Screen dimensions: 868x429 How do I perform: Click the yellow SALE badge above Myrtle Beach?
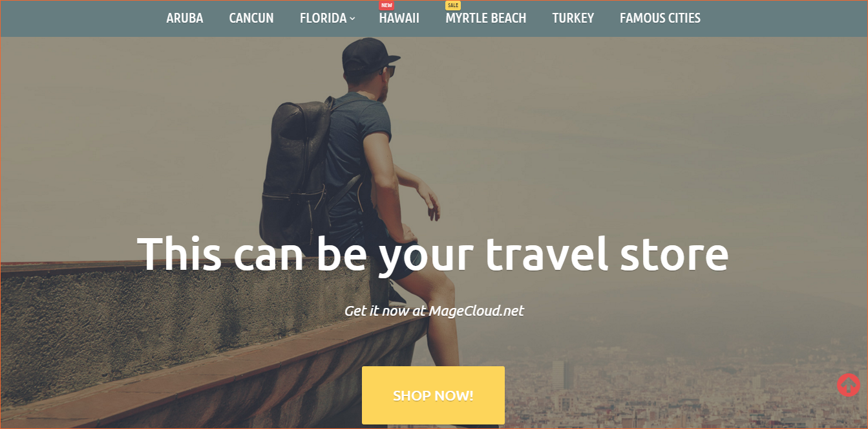coord(453,5)
